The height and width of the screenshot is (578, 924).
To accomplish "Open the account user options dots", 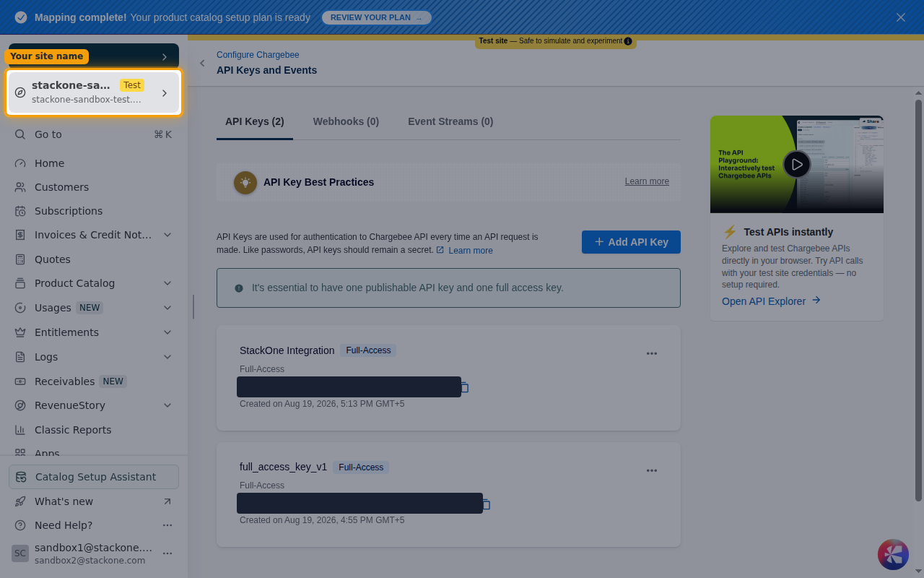I will tap(167, 553).
